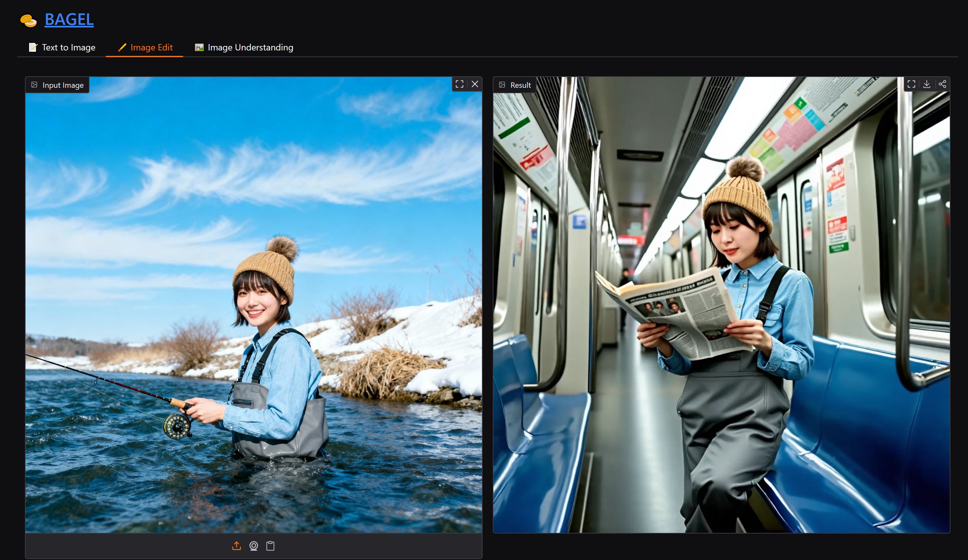View the input image in fullscreen
Viewport: 968px width, 560px height.
point(460,84)
